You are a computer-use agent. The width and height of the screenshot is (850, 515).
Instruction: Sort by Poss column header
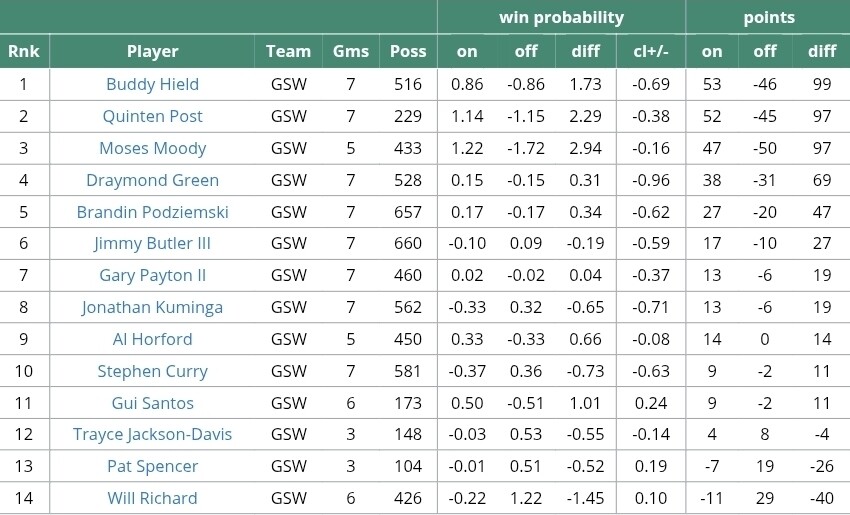point(407,52)
